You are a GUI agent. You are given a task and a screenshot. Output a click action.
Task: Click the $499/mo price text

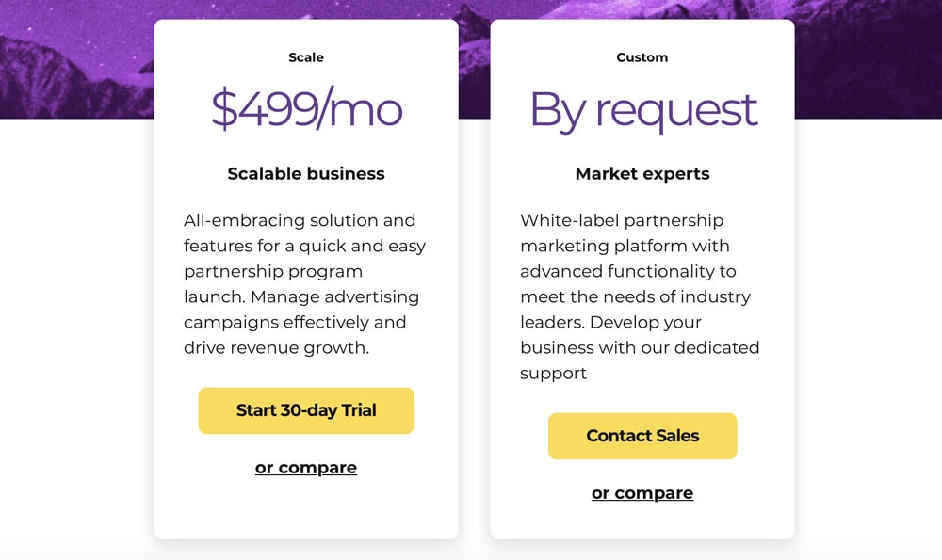[x=306, y=108]
